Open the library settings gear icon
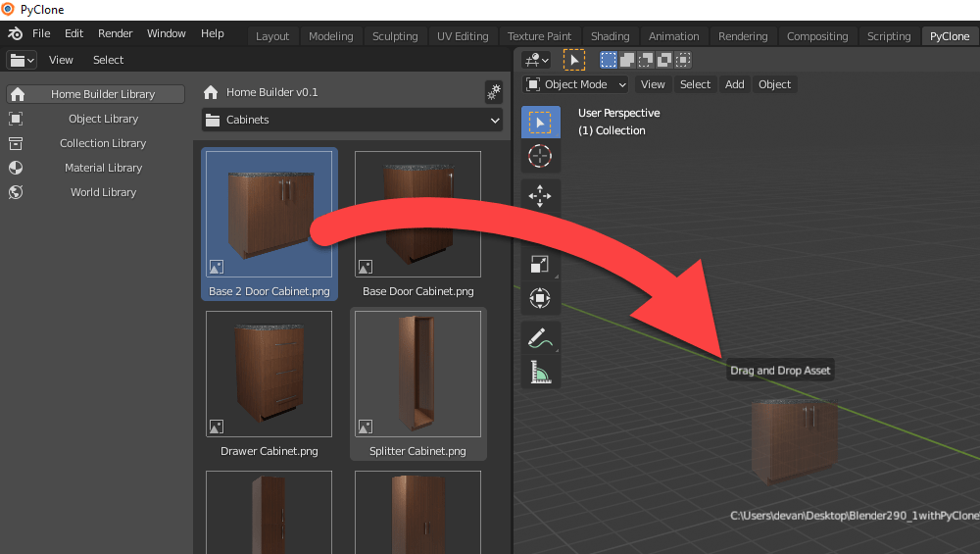 [494, 92]
